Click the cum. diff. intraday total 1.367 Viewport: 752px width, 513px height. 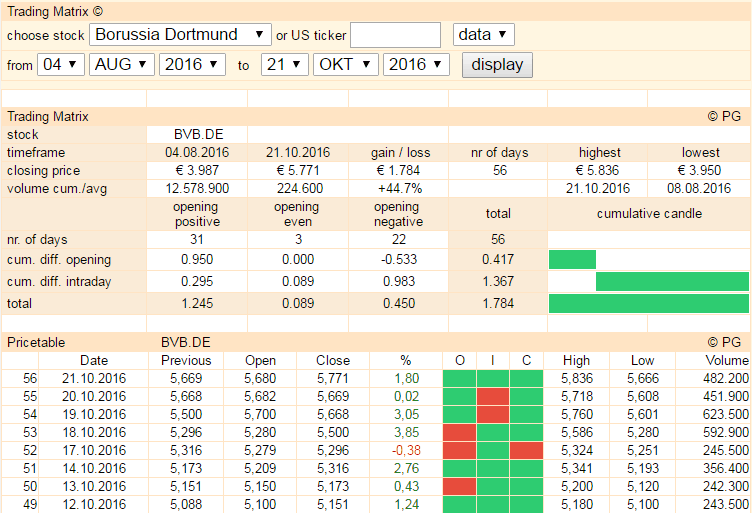[498, 281]
